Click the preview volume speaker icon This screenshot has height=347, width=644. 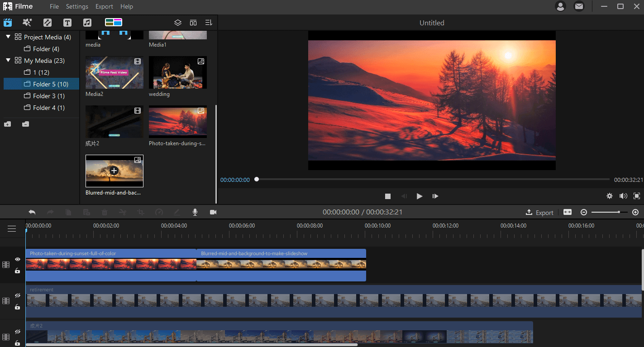pos(623,196)
